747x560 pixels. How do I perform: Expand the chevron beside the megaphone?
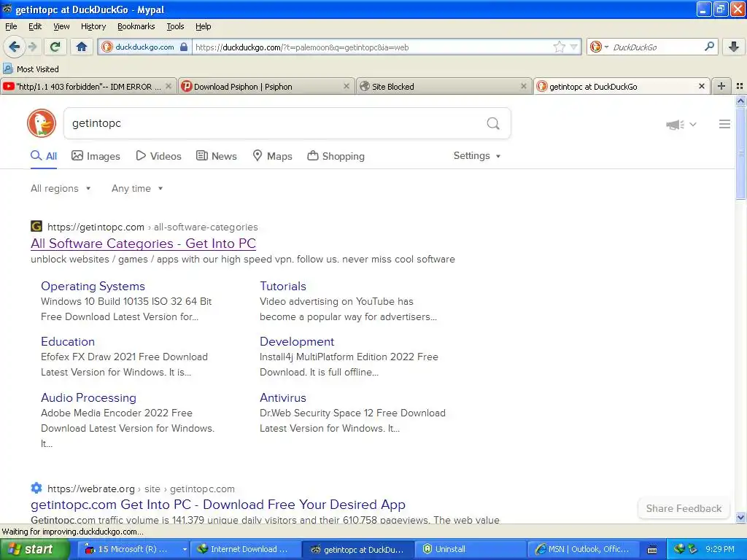pos(693,125)
